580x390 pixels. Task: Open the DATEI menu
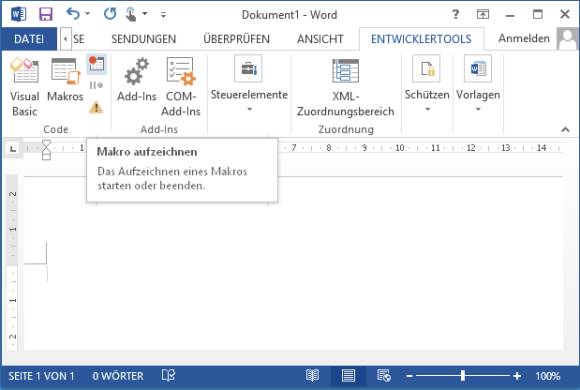click(x=29, y=39)
